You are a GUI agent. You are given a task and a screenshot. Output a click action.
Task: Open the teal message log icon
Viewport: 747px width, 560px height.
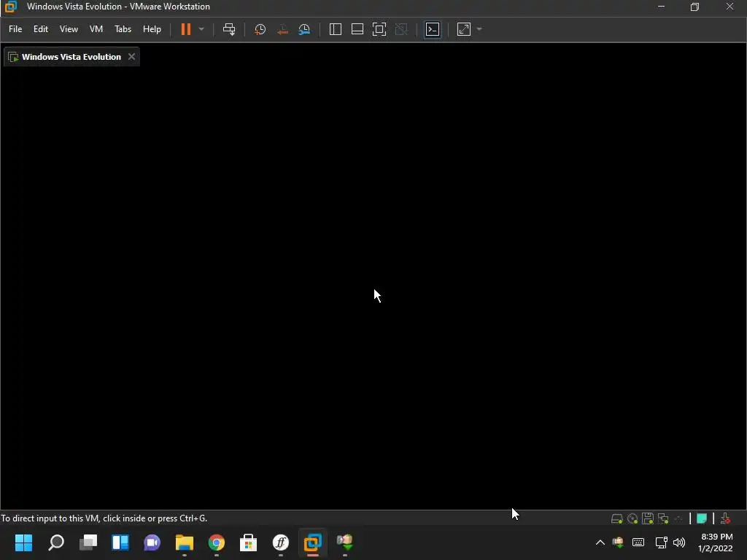click(702, 518)
